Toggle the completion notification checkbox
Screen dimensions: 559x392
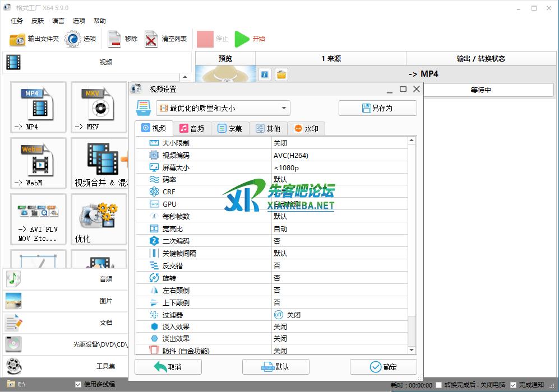click(513, 385)
